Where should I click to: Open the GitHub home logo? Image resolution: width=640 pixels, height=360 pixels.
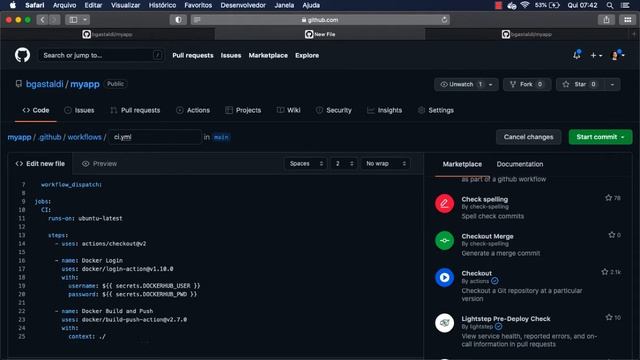22,55
